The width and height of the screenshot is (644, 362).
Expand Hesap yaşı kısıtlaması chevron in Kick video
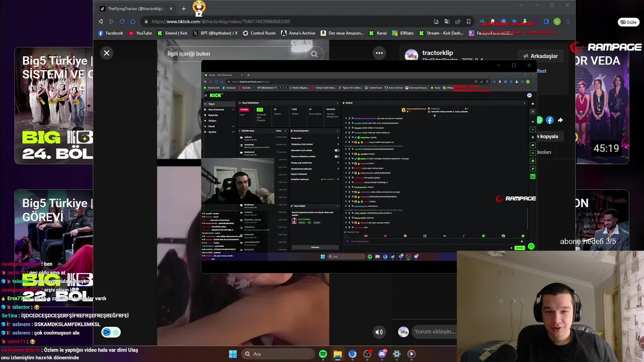pyautogui.click(x=338, y=163)
